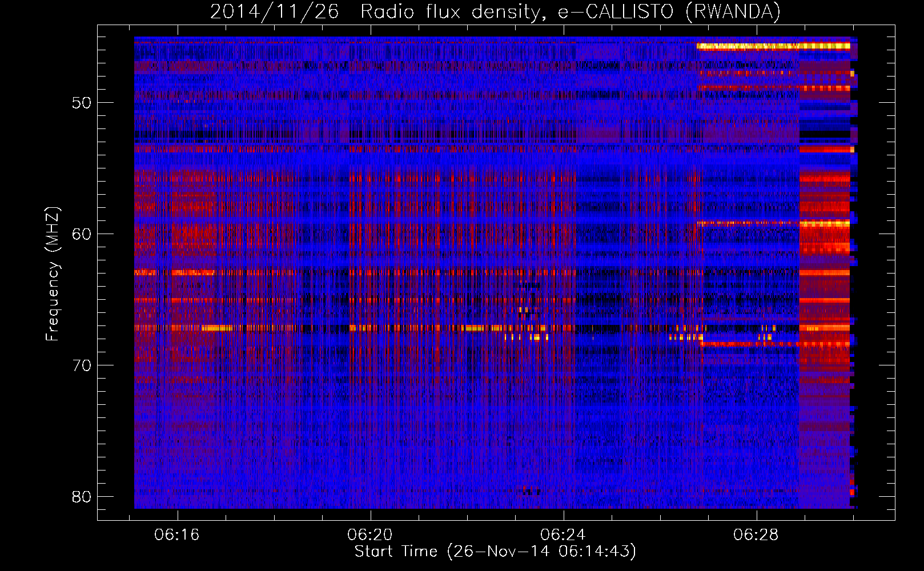The width and height of the screenshot is (924, 571).
Task: Click the time tick label '06:28'
Action: [x=756, y=535]
